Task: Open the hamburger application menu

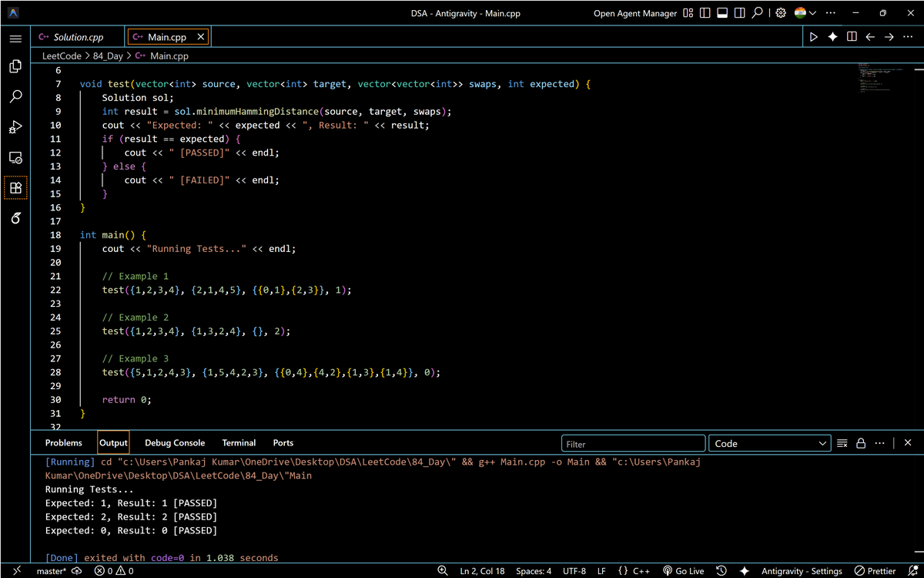Action: [x=15, y=38]
